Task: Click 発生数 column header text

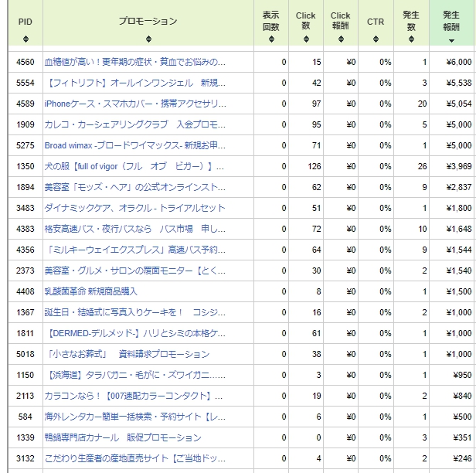Action: [411, 21]
